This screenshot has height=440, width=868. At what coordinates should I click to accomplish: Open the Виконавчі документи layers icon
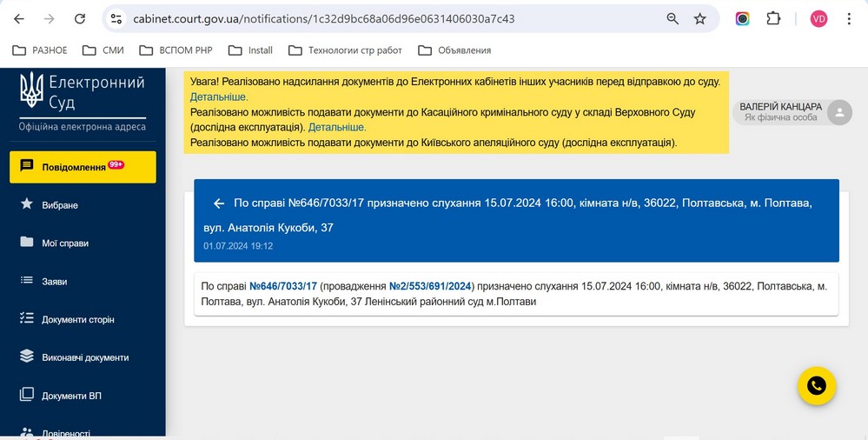27,357
